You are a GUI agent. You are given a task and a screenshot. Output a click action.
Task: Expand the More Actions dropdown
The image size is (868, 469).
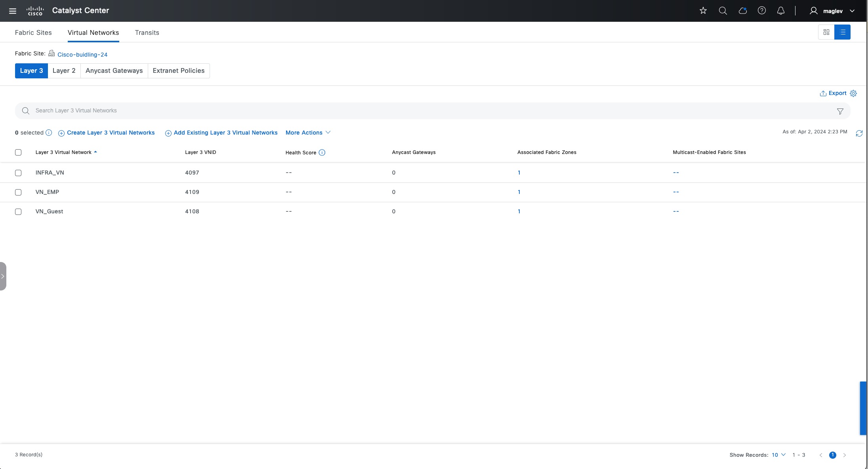[308, 133]
